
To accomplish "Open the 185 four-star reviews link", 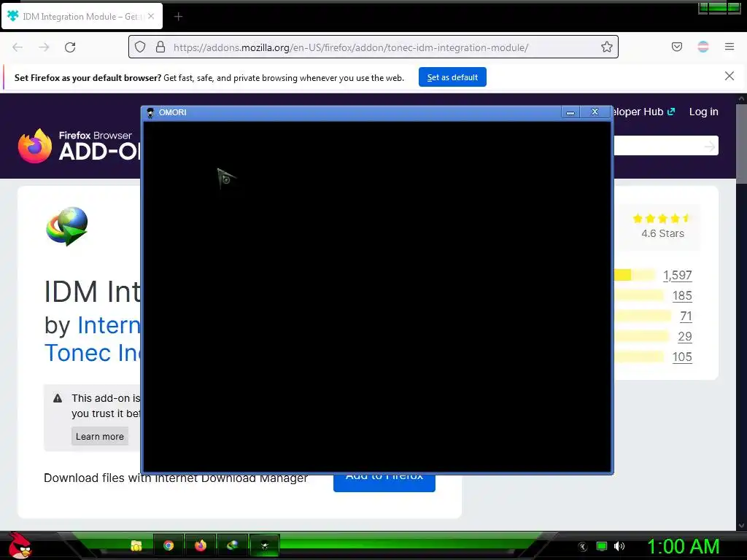I will point(682,296).
